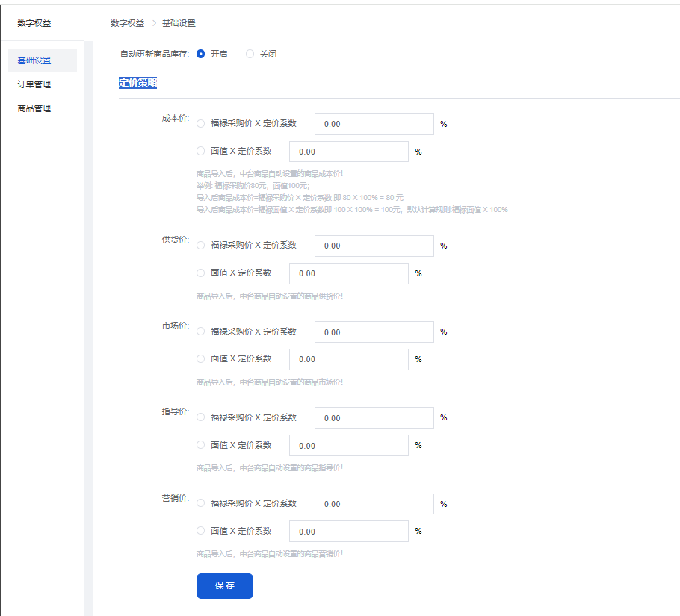Focus 指导价 面值 coefficient input

tap(348, 446)
